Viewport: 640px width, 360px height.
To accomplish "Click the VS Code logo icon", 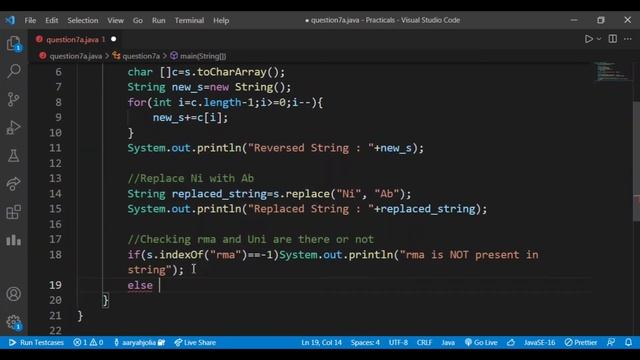I will pos(10,20).
